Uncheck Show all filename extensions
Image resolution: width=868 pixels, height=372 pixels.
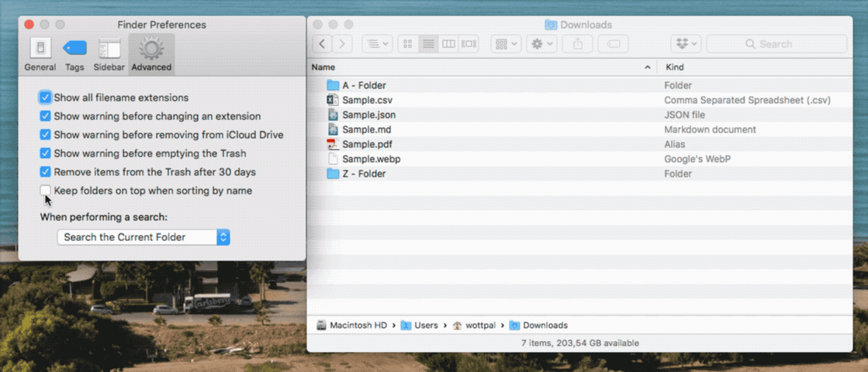(x=46, y=98)
